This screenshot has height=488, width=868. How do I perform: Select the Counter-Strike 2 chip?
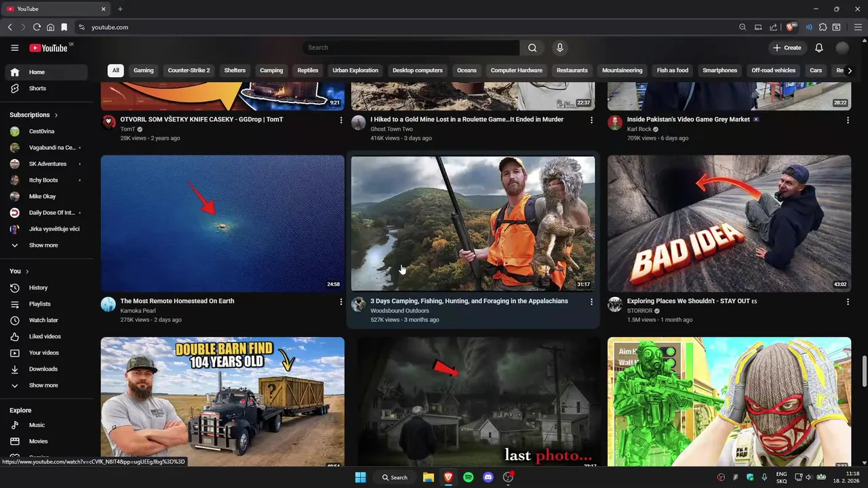(x=189, y=70)
